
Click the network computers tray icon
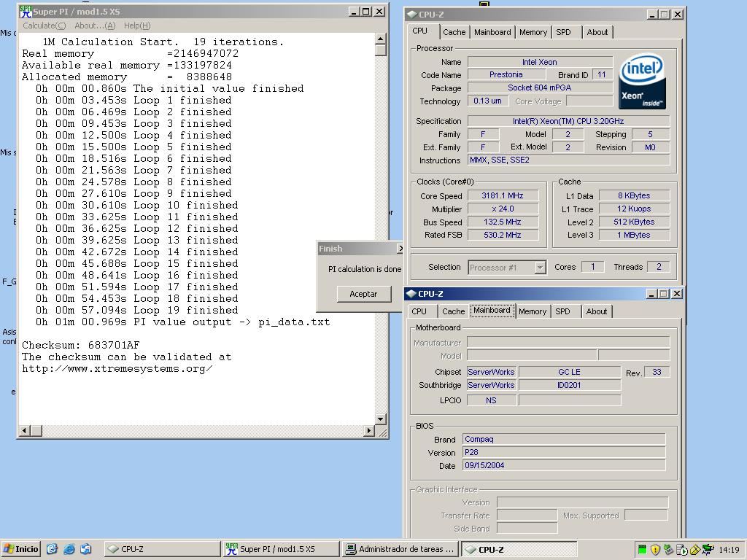pos(708,550)
